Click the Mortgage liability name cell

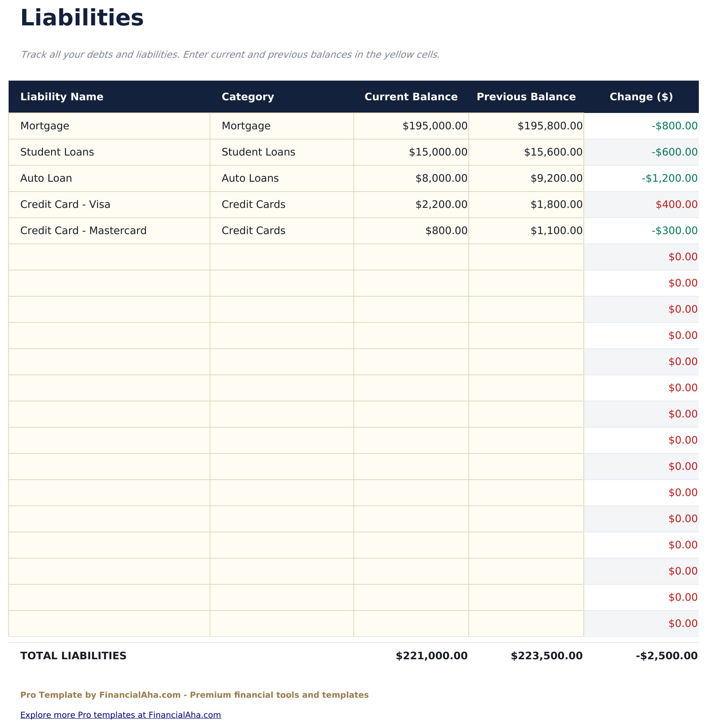[x=45, y=126]
